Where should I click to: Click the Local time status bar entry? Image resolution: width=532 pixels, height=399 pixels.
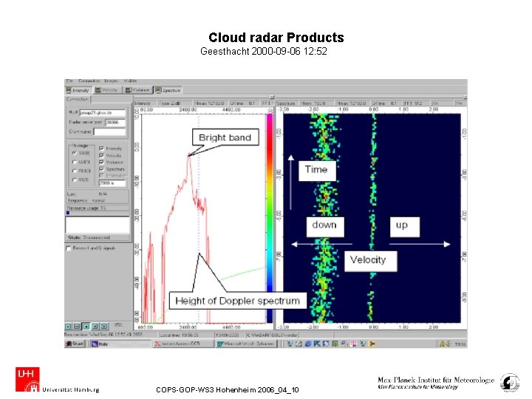186,335
